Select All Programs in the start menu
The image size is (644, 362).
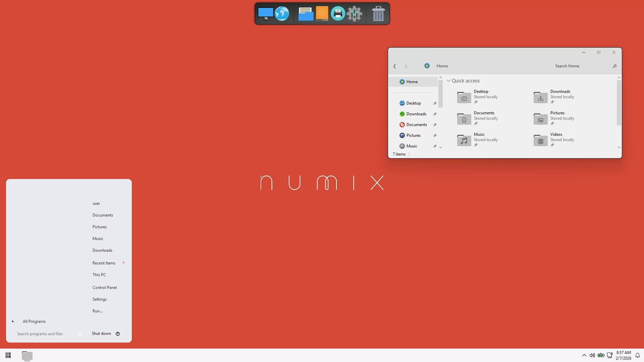coord(34,321)
